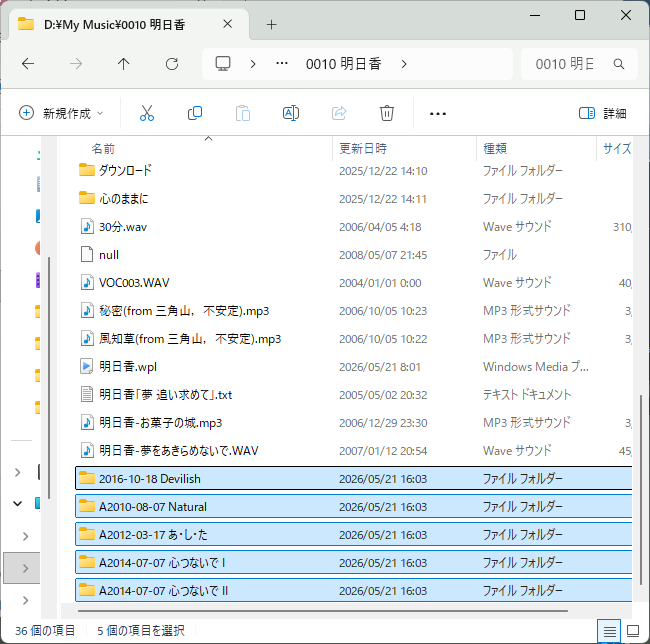Go back with the left arrow button

tap(28, 64)
